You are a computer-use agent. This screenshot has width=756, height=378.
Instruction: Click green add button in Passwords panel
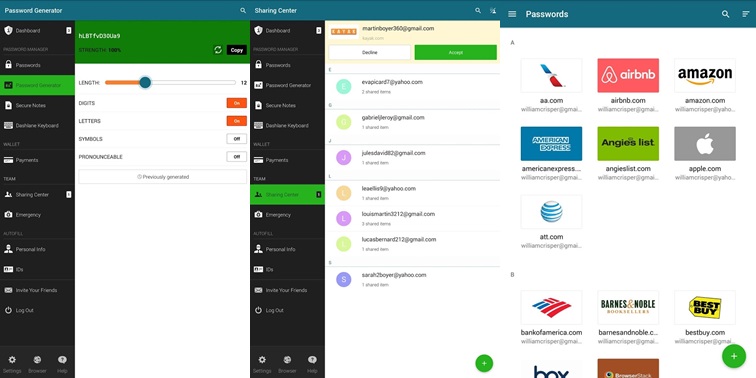734,356
